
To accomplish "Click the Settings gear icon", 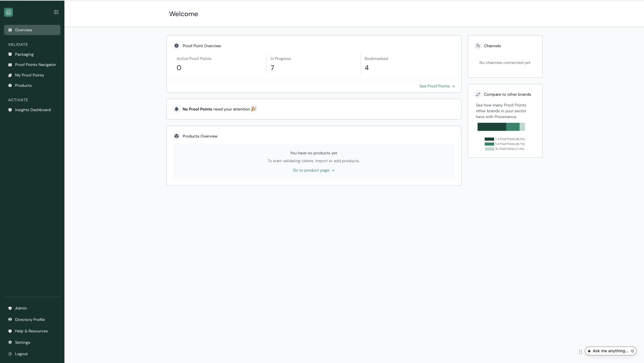I will 10,342.
